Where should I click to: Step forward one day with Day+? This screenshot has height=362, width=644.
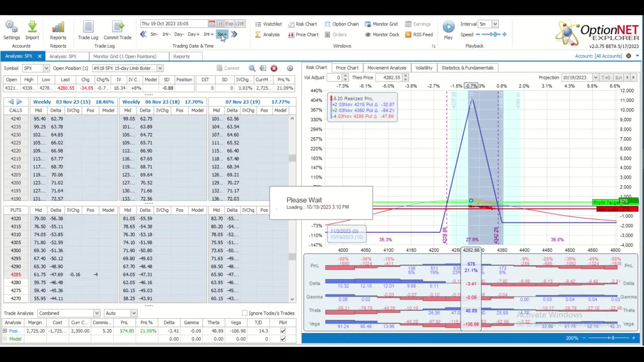click(193, 34)
